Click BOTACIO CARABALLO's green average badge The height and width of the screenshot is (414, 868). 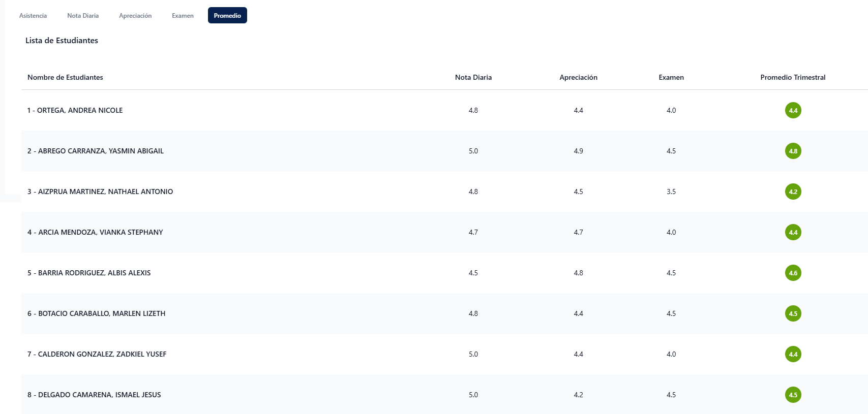(793, 313)
